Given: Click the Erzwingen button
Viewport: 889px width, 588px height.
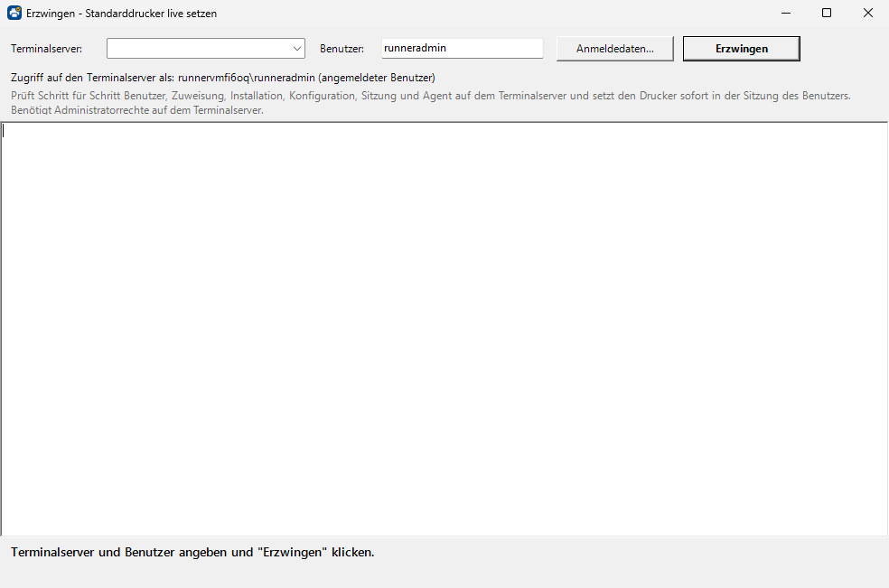Looking at the screenshot, I should click(741, 49).
